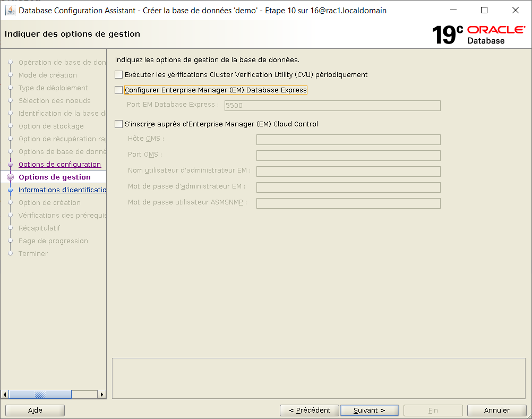Click Sélection des noeuds step
Viewport: 532px width, 419px height.
tap(55, 100)
